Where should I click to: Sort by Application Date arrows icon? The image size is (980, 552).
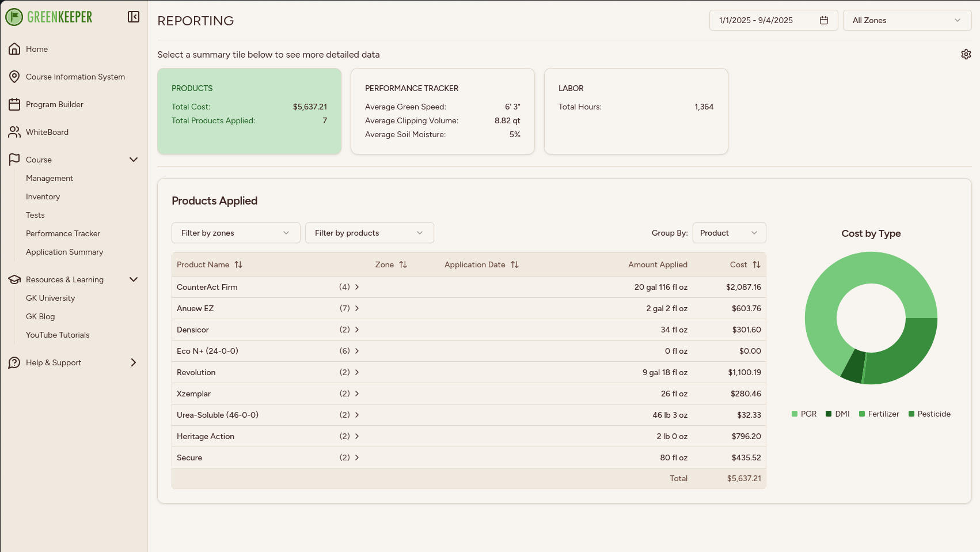point(515,264)
